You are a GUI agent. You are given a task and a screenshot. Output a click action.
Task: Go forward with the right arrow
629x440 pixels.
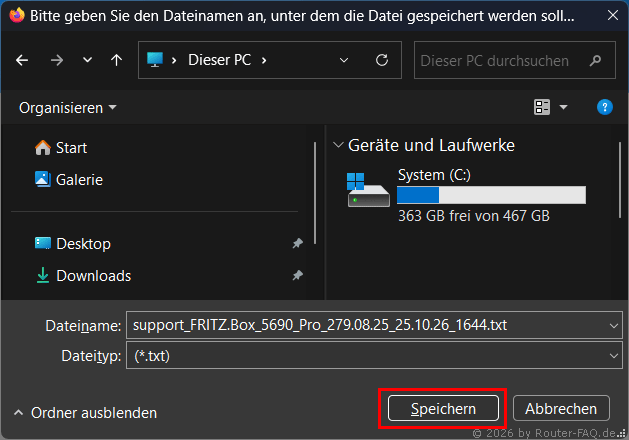point(57,61)
